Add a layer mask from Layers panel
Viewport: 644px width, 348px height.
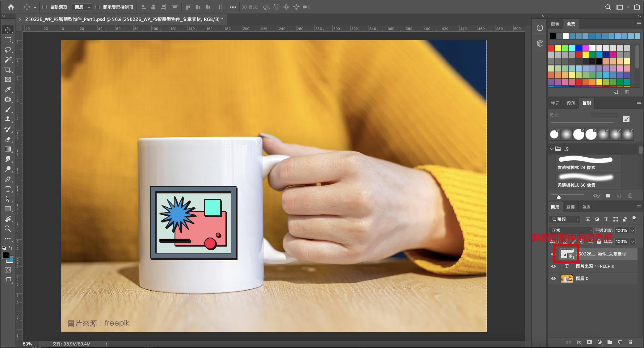point(589,342)
